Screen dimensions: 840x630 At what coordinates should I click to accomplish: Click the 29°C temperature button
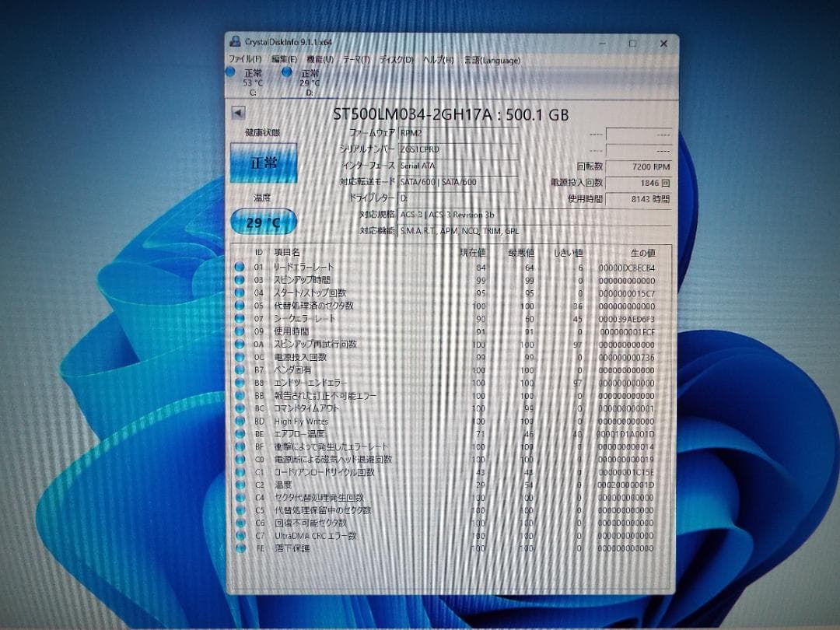tap(264, 223)
